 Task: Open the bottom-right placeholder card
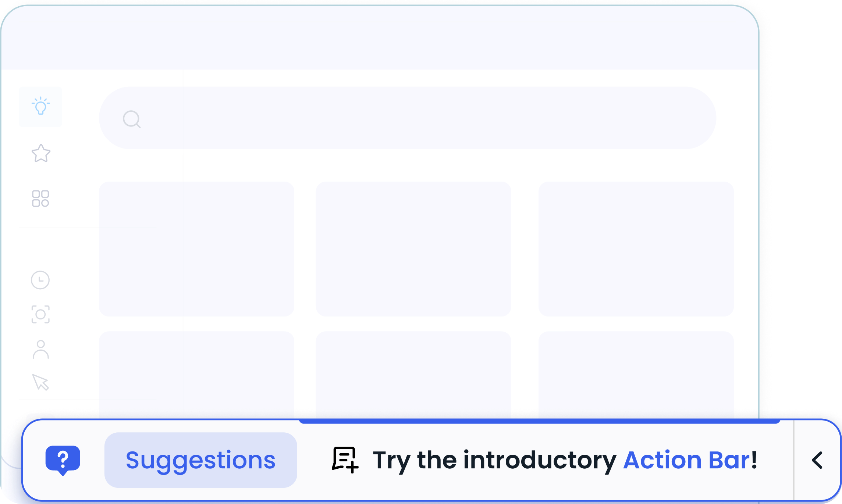(x=636, y=374)
